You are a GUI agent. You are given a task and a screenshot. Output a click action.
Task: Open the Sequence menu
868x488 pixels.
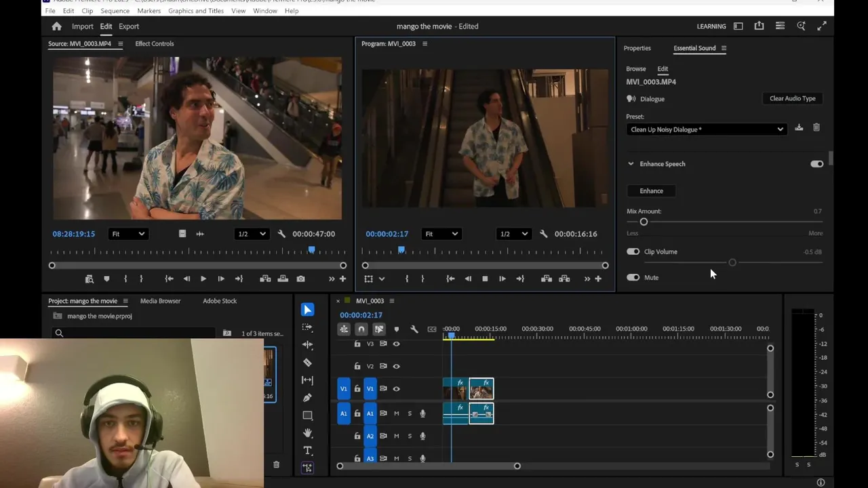[115, 11]
